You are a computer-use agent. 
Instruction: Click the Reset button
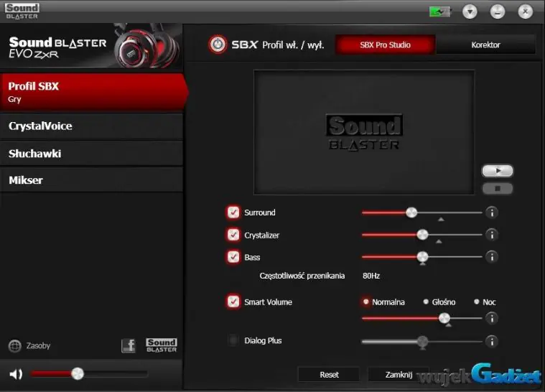click(x=329, y=375)
